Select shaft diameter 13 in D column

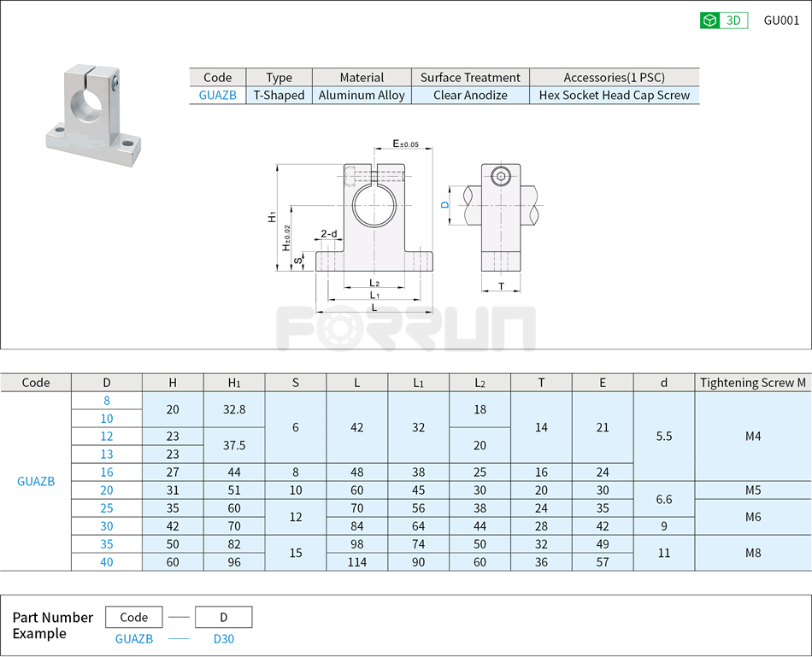pyautogui.click(x=107, y=454)
